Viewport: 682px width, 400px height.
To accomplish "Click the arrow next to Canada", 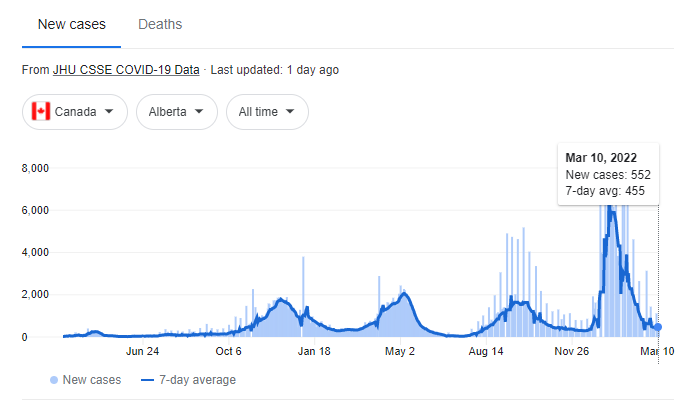I will pyautogui.click(x=109, y=111).
